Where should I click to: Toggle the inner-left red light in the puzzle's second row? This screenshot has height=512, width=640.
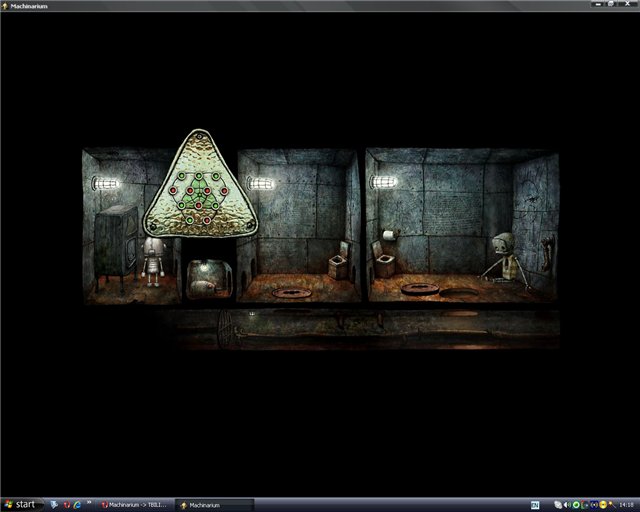tap(190, 190)
